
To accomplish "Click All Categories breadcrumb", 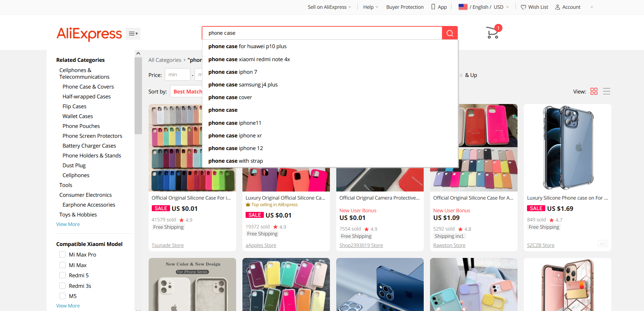I will click(x=165, y=60).
